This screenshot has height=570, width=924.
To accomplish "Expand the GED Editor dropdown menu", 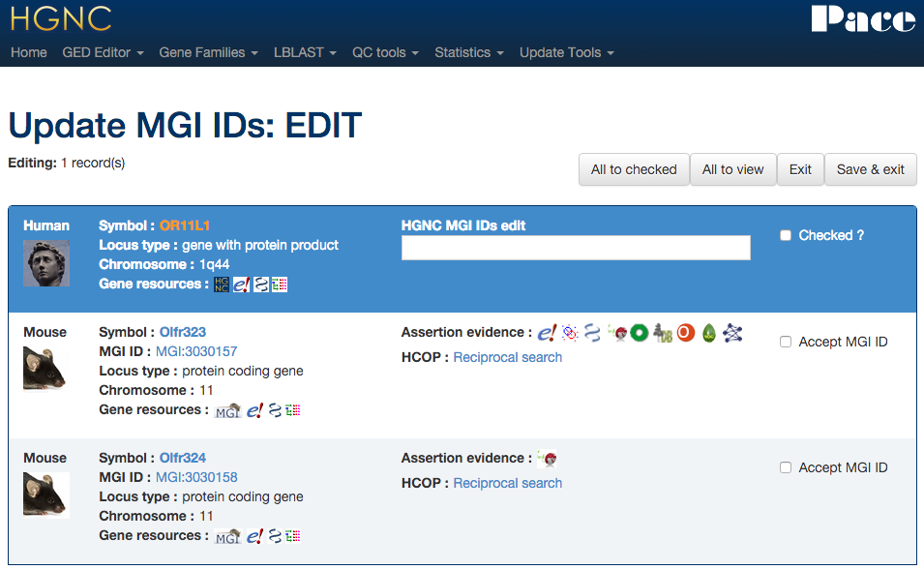I will [x=103, y=52].
